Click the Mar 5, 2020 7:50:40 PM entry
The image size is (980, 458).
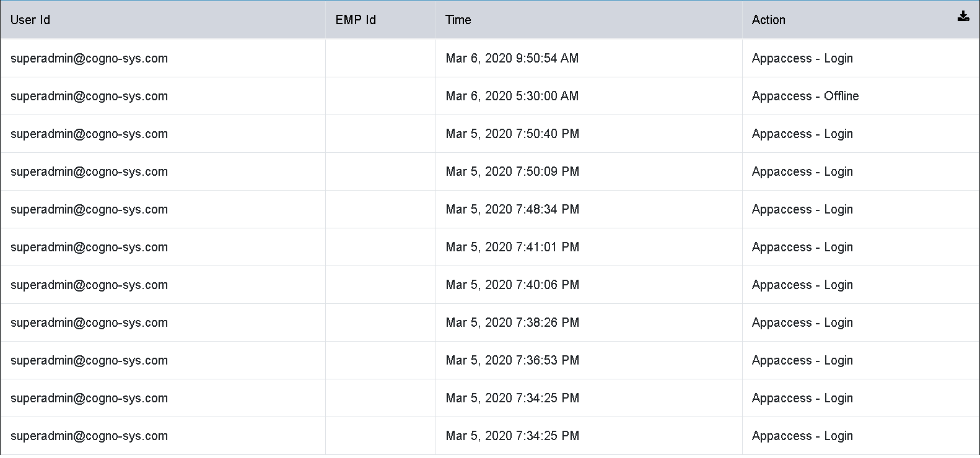(x=512, y=134)
